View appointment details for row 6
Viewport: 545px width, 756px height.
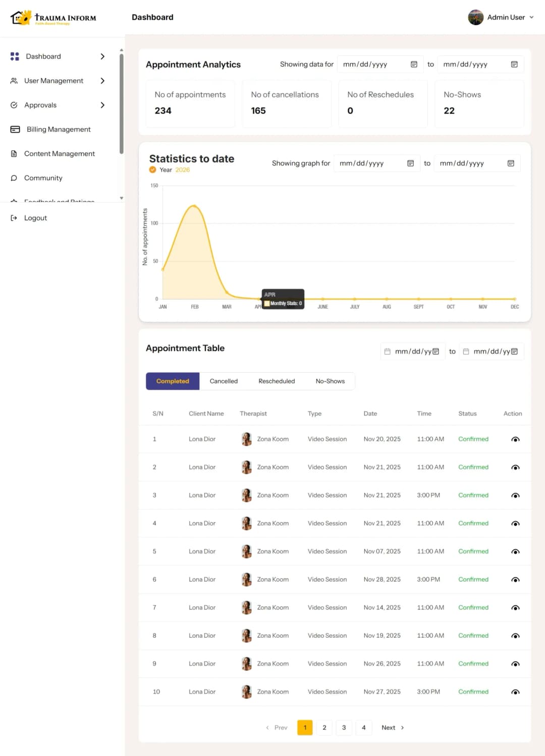pos(515,580)
